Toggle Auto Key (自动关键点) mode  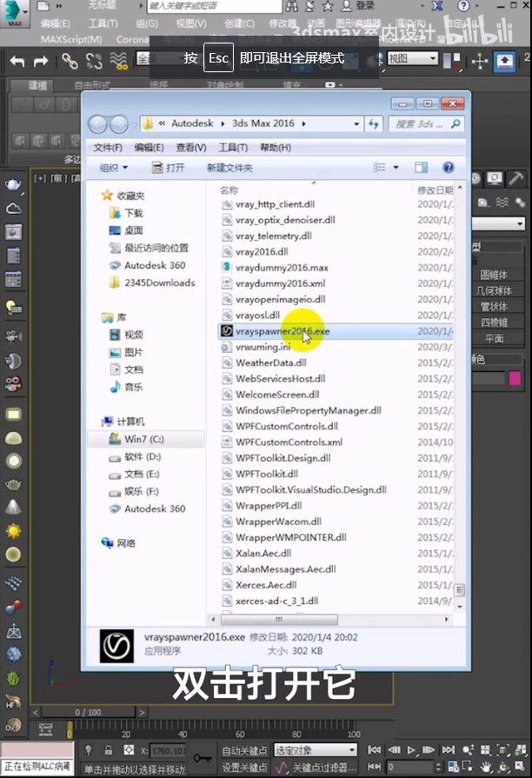coord(244,750)
